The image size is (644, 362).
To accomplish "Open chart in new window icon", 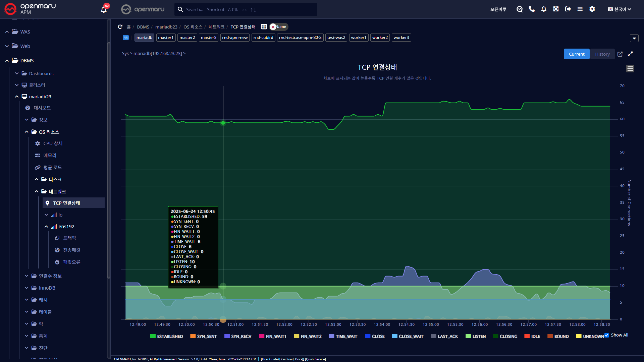I will click(x=620, y=54).
